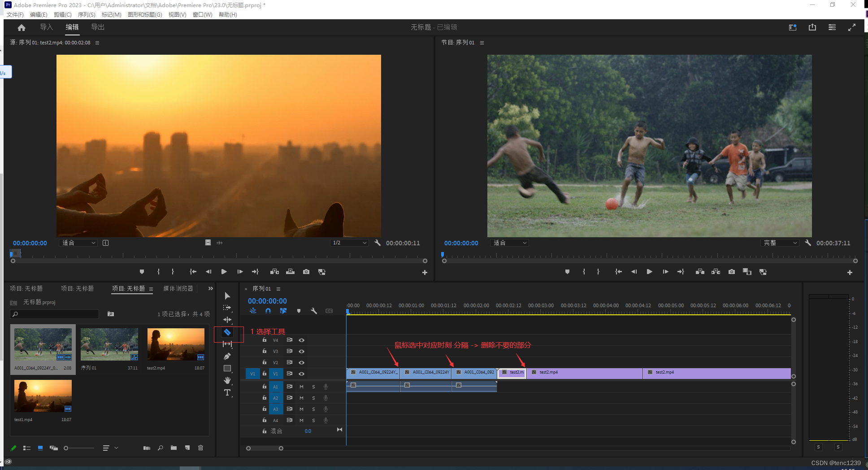Viewport: 868px width, 470px height.
Task: Open the 序列(S) menu
Action: click(87, 15)
